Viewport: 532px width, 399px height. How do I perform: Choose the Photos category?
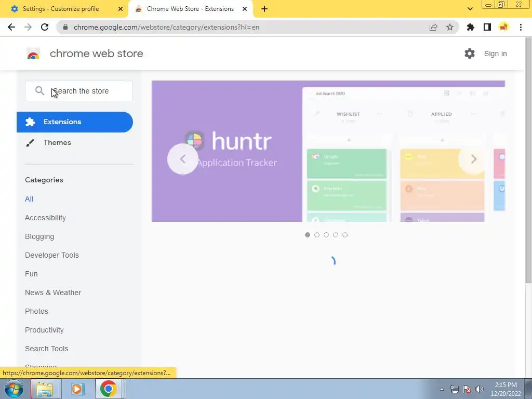(x=37, y=311)
